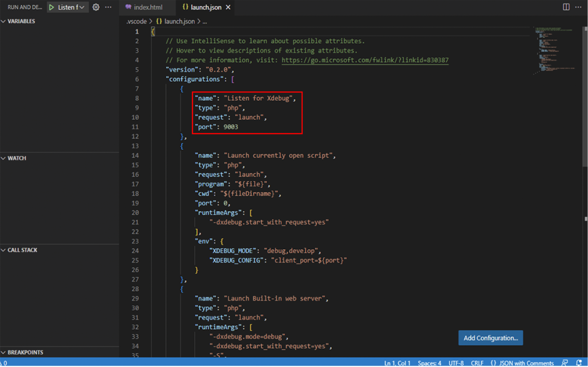Open Run and Debug more actions ellipsis

tap(108, 7)
